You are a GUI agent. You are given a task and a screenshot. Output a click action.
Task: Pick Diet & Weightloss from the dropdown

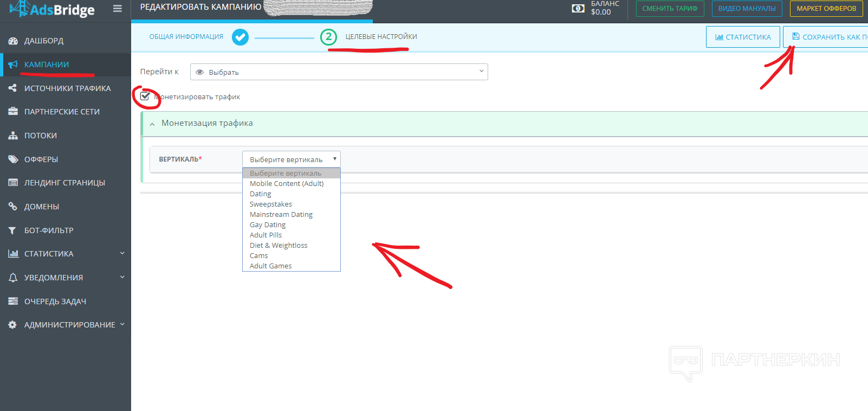point(292,245)
